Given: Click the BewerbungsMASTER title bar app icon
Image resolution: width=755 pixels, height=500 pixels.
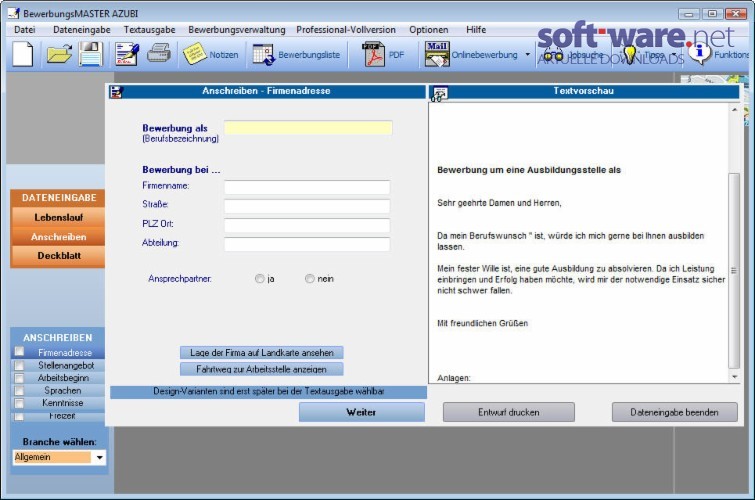Looking at the screenshot, I should pos(13,13).
